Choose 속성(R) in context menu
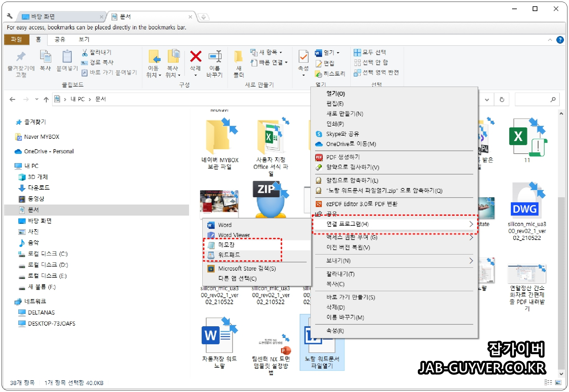This screenshot has height=392, width=569. 394,331
